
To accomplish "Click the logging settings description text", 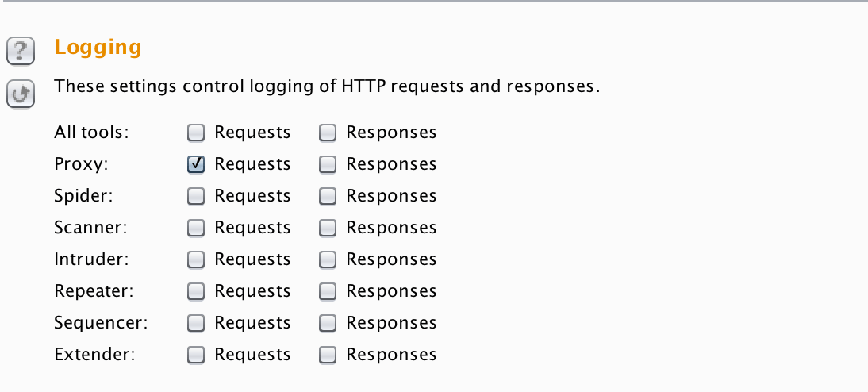I will (x=326, y=86).
